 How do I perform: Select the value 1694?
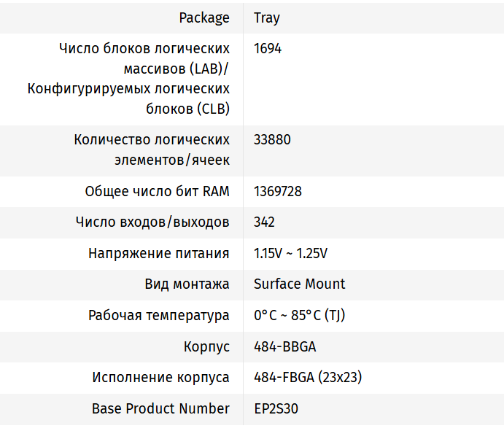pyautogui.click(x=268, y=49)
